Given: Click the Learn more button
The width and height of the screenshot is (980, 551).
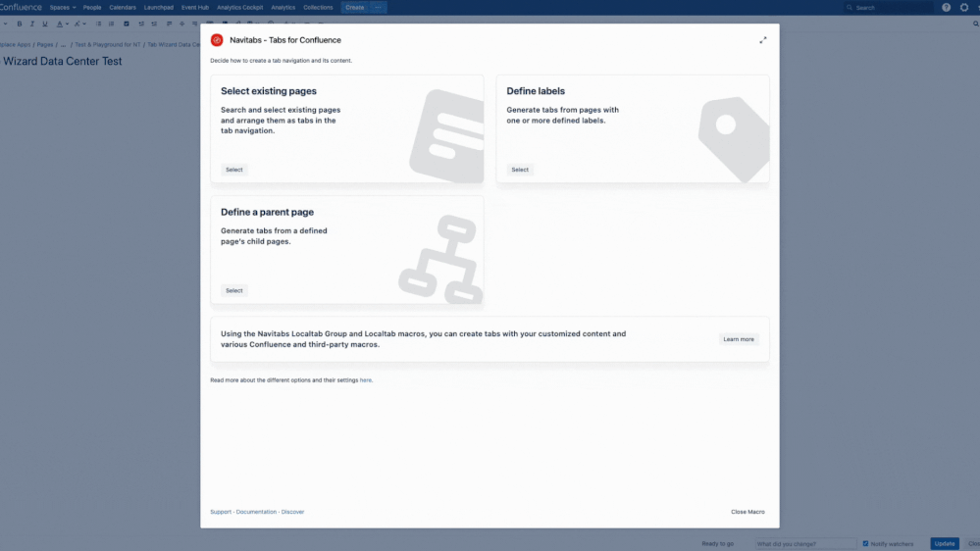Looking at the screenshot, I should tap(739, 339).
